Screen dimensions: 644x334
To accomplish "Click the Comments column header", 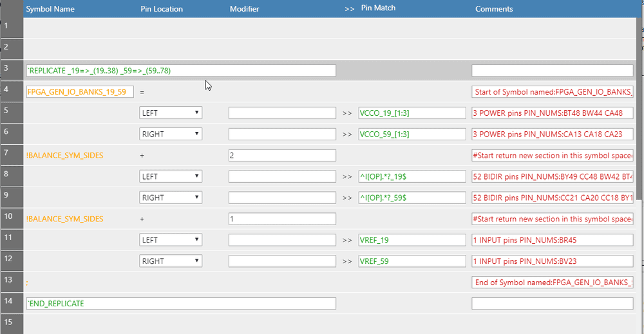I will (494, 8).
